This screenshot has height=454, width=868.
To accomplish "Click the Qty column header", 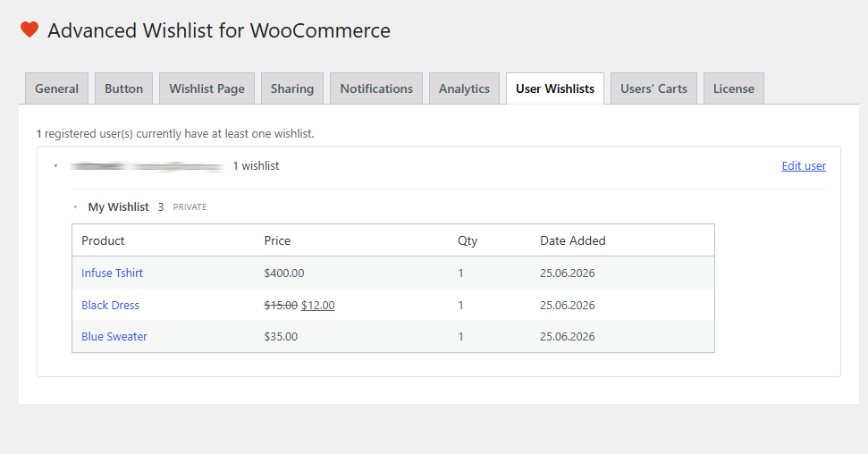I will [x=468, y=240].
